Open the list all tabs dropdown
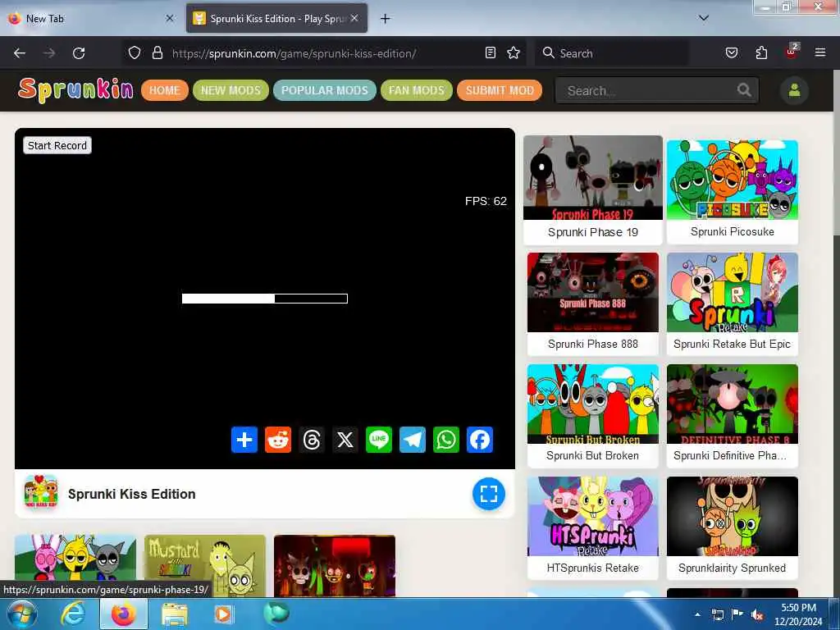The width and height of the screenshot is (840, 630). tap(704, 18)
